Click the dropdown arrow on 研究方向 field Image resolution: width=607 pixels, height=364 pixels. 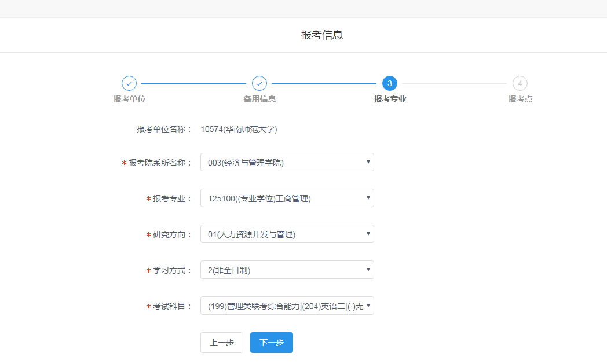point(367,233)
